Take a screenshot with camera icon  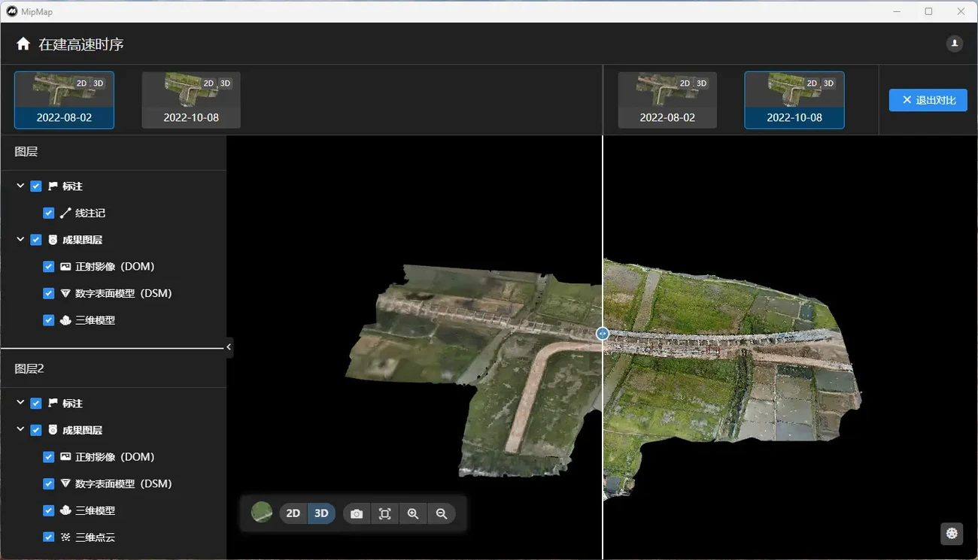(357, 513)
